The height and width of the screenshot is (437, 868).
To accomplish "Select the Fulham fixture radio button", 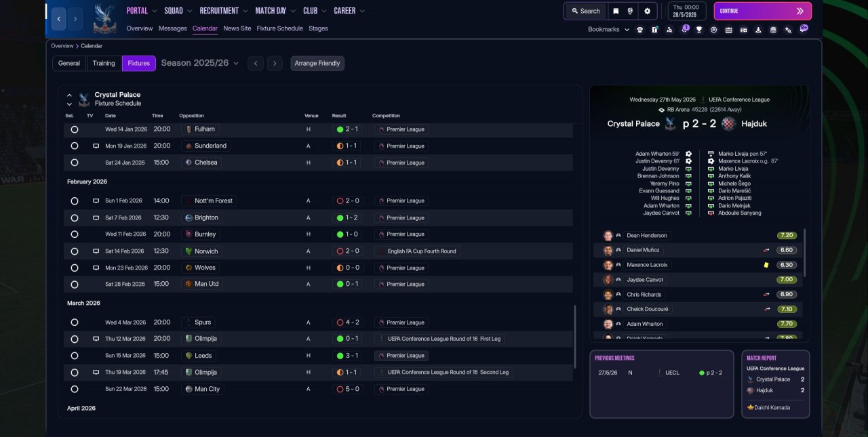I will point(75,129).
